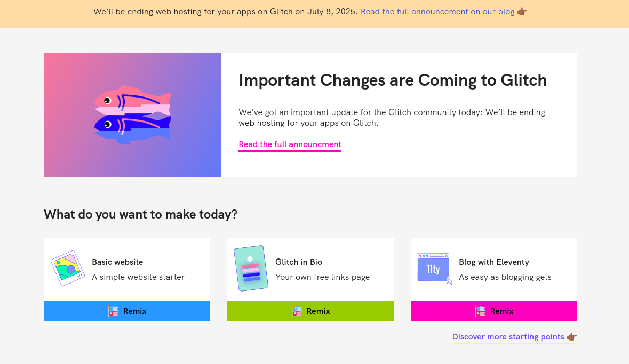Remix the Basic website starter

(x=127, y=311)
